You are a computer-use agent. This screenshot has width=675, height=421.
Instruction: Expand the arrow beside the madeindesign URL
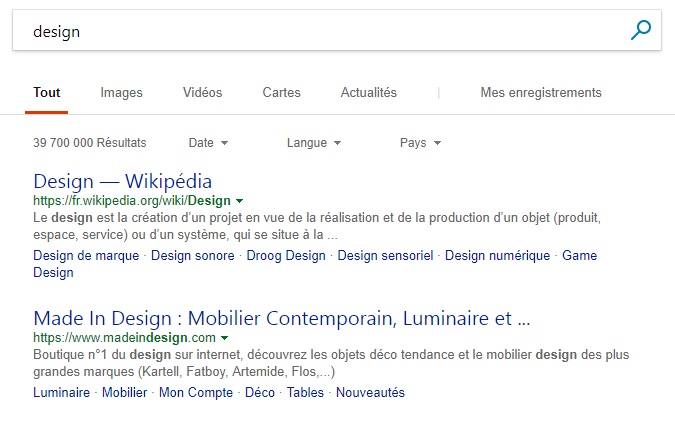224,338
